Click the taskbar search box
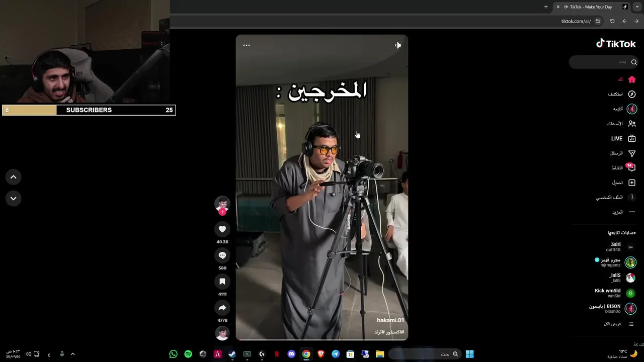644x362 pixels. pos(425,354)
